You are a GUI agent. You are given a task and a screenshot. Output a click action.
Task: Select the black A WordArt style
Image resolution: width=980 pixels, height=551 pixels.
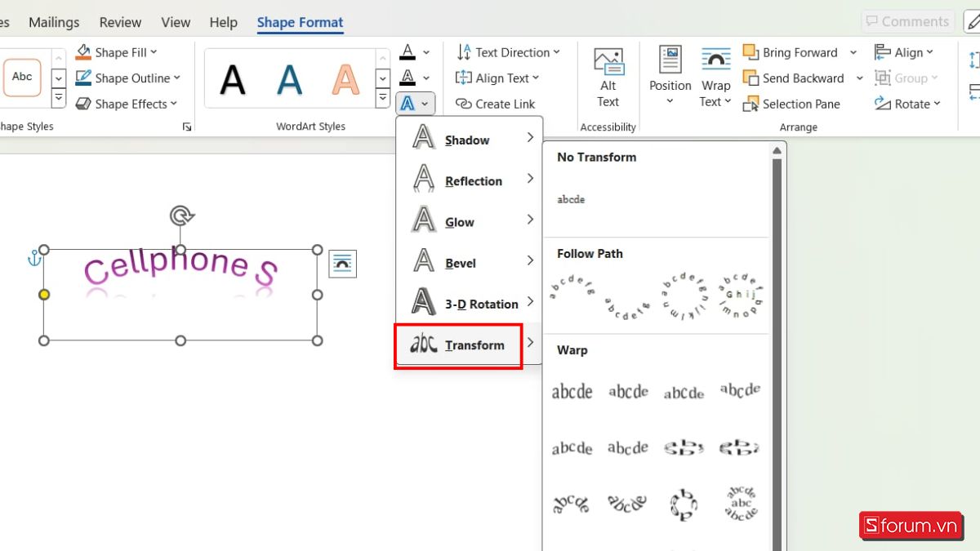pos(233,79)
